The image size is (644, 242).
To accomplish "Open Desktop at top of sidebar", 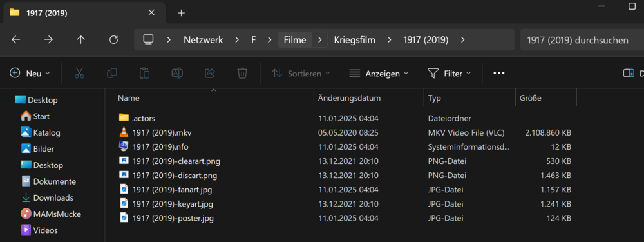I will click(36, 100).
